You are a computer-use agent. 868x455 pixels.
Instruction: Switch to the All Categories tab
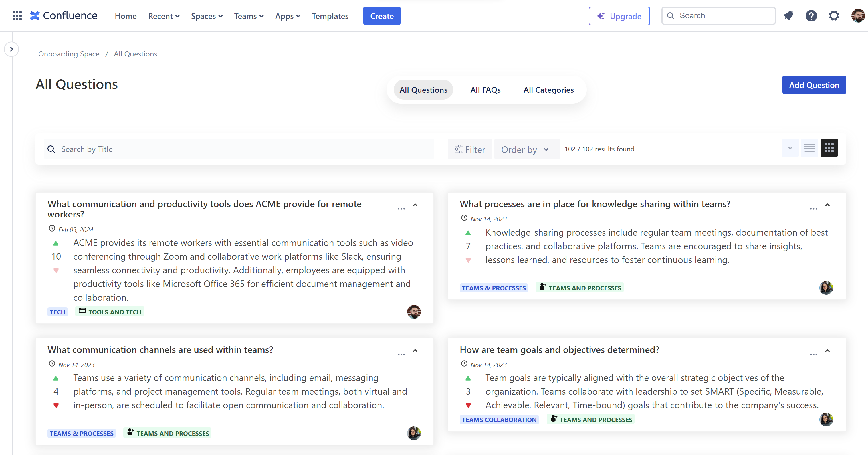[548, 90]
